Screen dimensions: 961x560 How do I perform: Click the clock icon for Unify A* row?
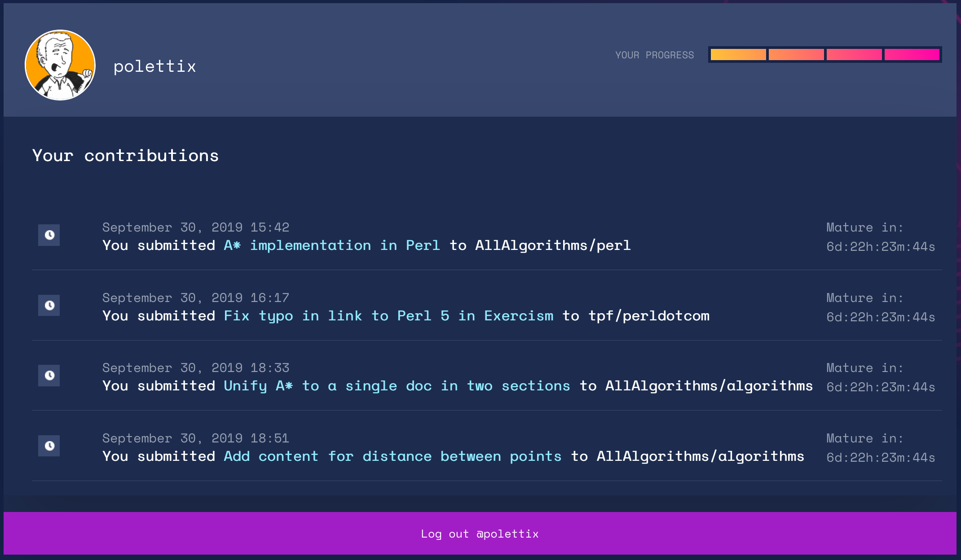(49, 376)
